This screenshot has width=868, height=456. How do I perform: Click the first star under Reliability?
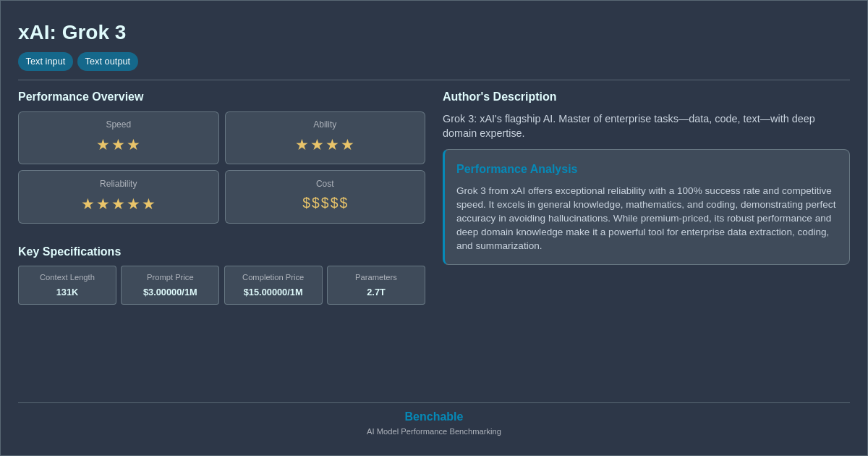(x=88, y=204)
